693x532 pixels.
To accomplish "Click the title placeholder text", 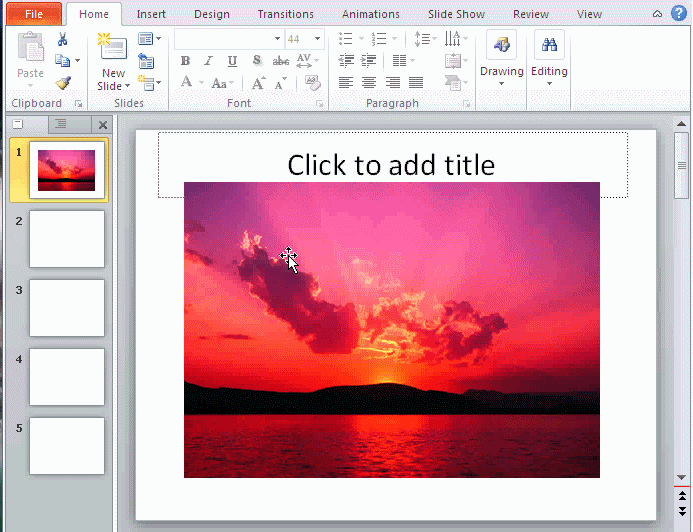I will [391, 165].
